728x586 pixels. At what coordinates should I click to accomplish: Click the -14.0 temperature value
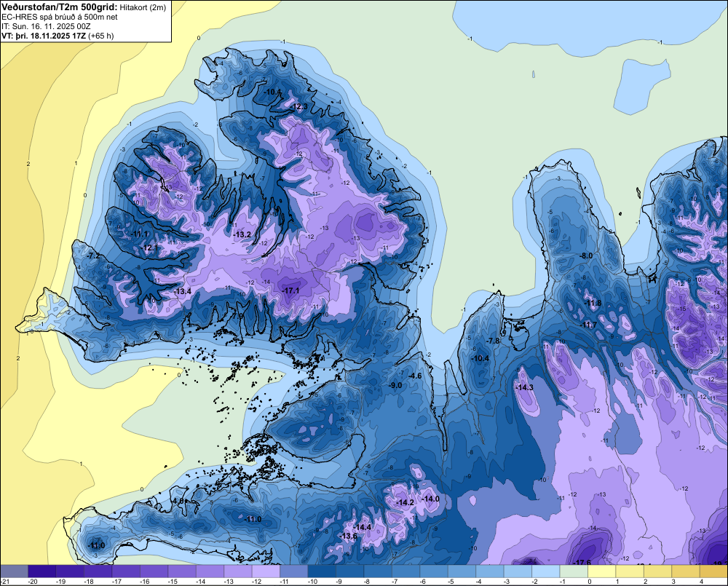(x=430, y=499)
